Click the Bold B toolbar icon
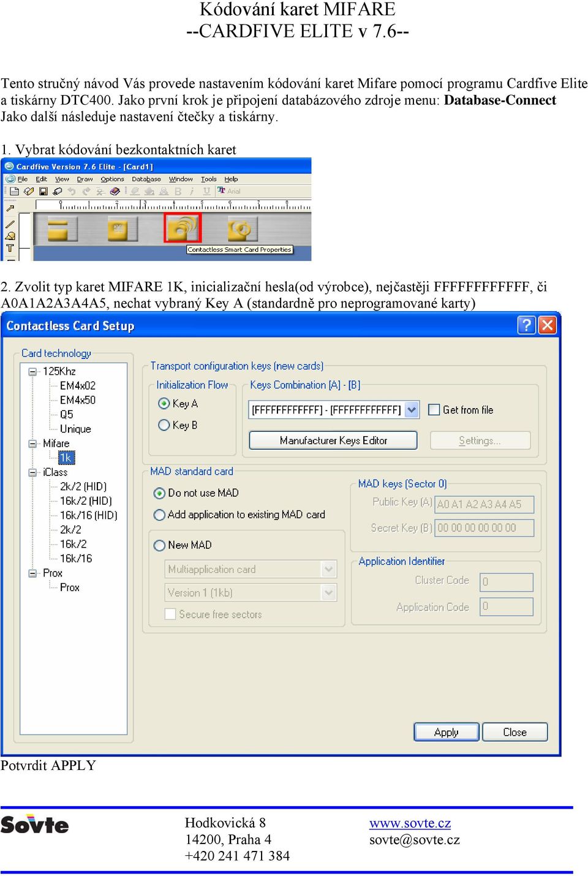588x876 pixels. (x=178, y=191)
